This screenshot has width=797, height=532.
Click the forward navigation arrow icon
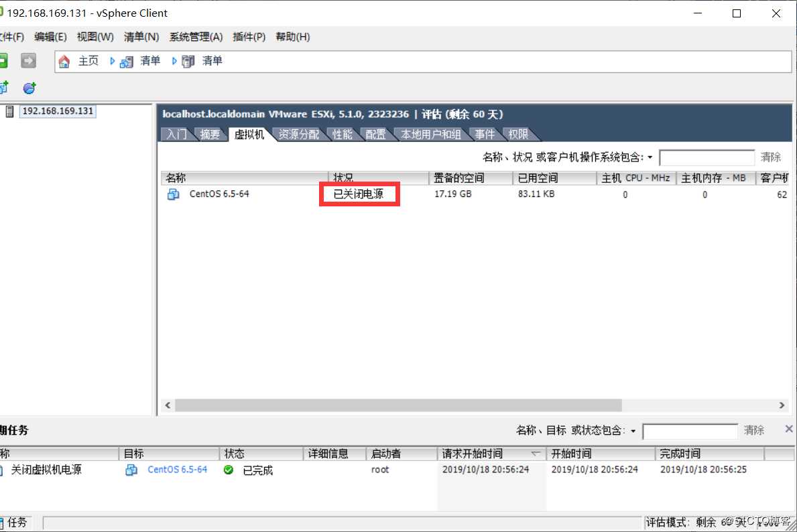pos(28,61)
